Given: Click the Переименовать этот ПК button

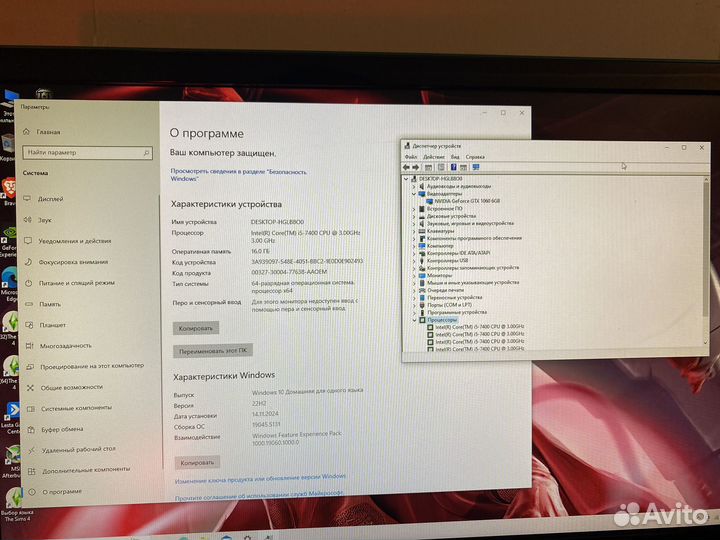Looking at the screenshot, I should [x=214, y=351].
